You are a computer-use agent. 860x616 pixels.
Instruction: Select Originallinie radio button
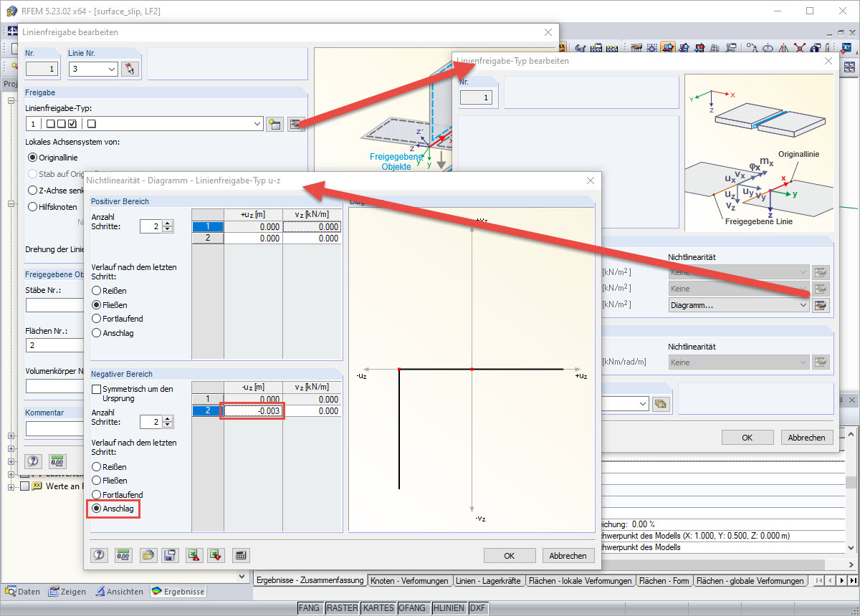coord(53,157)
